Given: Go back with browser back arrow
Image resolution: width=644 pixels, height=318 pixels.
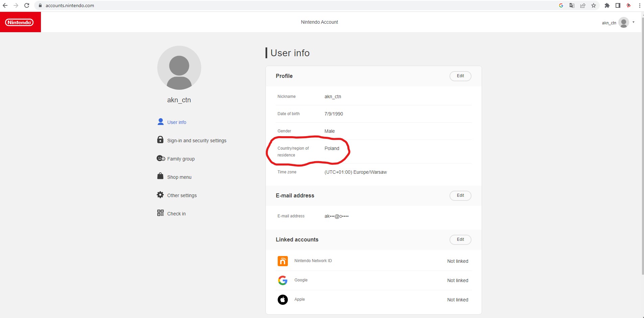Looking at the screenshot, I should 5,5.
